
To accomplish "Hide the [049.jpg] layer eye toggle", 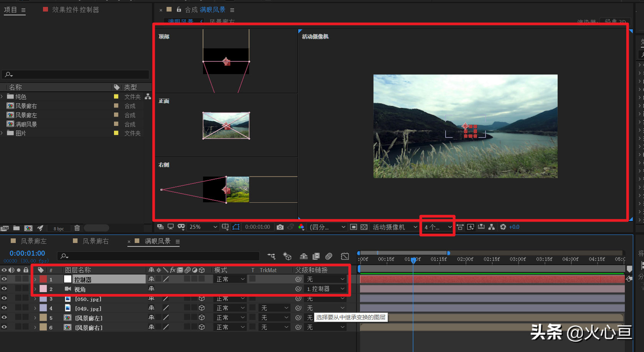I will (x=4, y=307).
